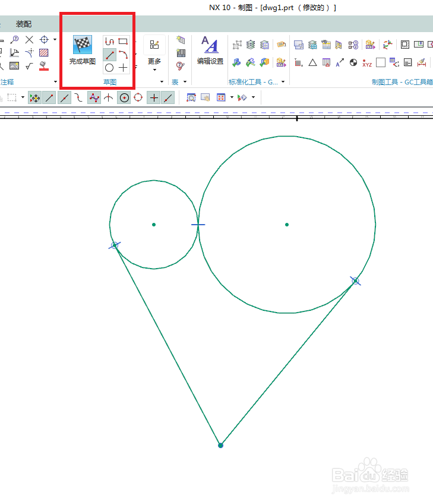Viewport: 433px width, 504px height.
Task: Click the fit window icon with red arrows
Action: (221, 97)
